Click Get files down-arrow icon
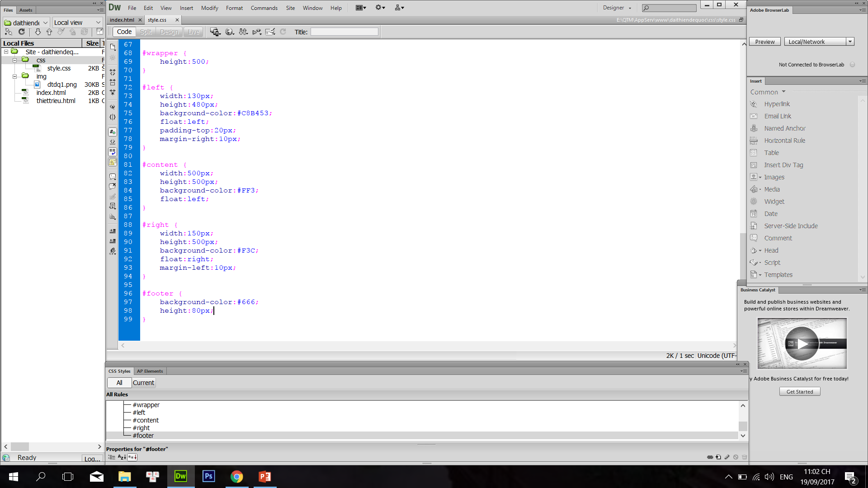 [x=38, y=32]
